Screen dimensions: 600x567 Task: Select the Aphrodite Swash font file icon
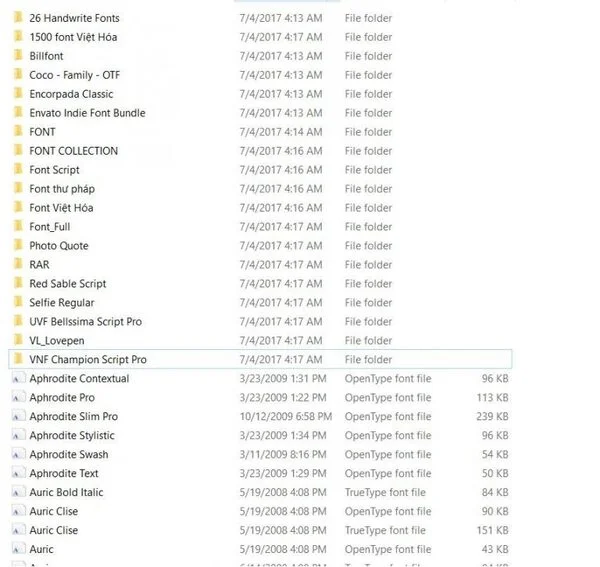pos(18,454)
